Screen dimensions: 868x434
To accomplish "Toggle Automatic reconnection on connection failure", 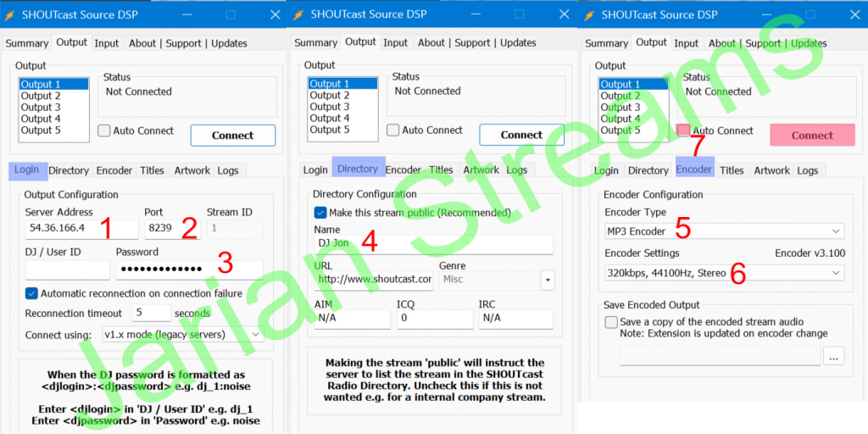I will pos(31,293).
